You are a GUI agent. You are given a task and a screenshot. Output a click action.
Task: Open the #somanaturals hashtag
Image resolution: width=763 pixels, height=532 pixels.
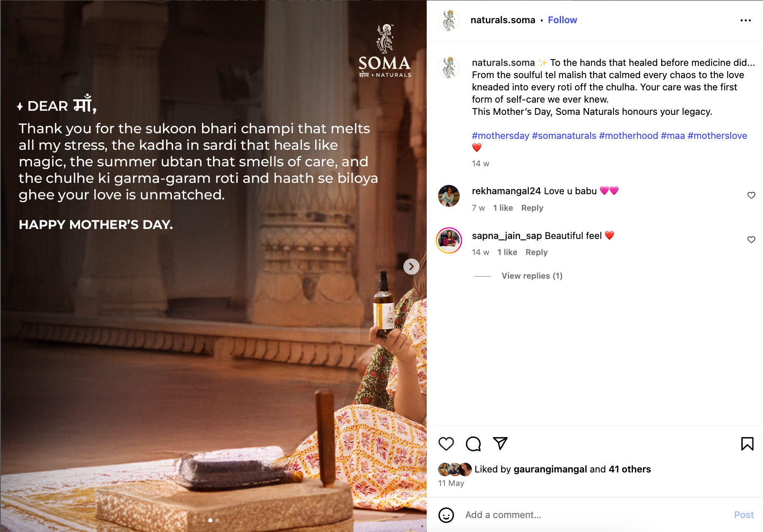pyautogui.click(x=564, y=136)
